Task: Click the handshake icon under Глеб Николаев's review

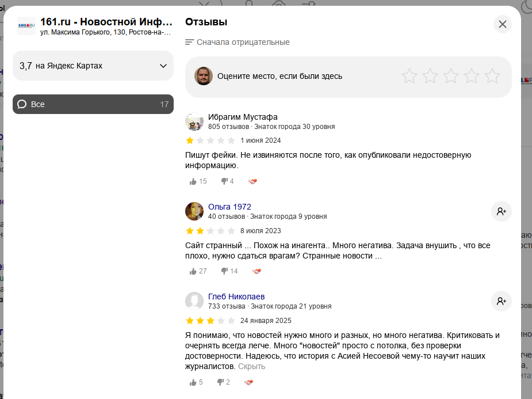Action: (x=248, y=382)
